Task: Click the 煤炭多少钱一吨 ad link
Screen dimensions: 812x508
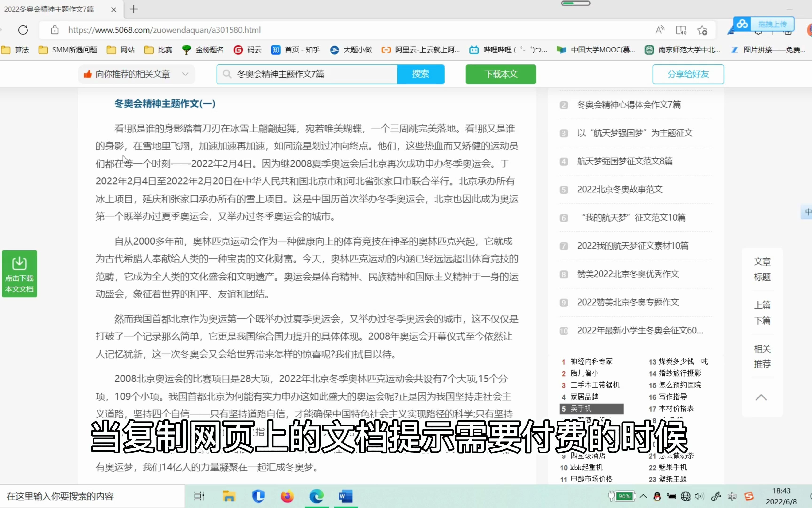Action: click(683, 361)
